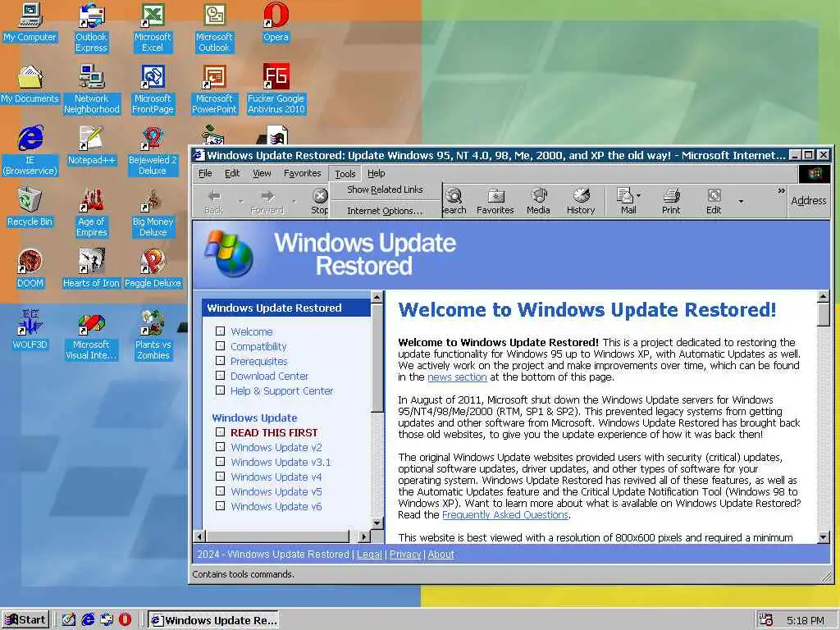The height and width of the screenshot is (630, 840).
Task: Open the Privacy footer link
Action: [x=405, y=555]
